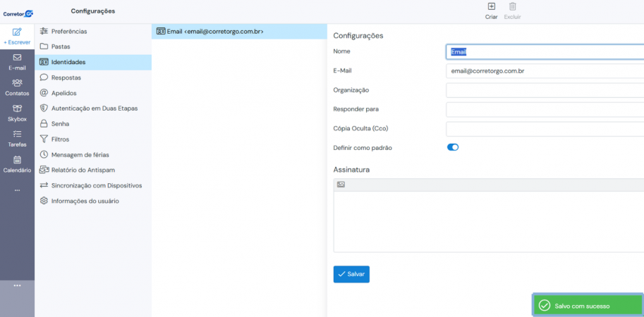
Task: Click into the Organização input field
Action: [545, 90]
